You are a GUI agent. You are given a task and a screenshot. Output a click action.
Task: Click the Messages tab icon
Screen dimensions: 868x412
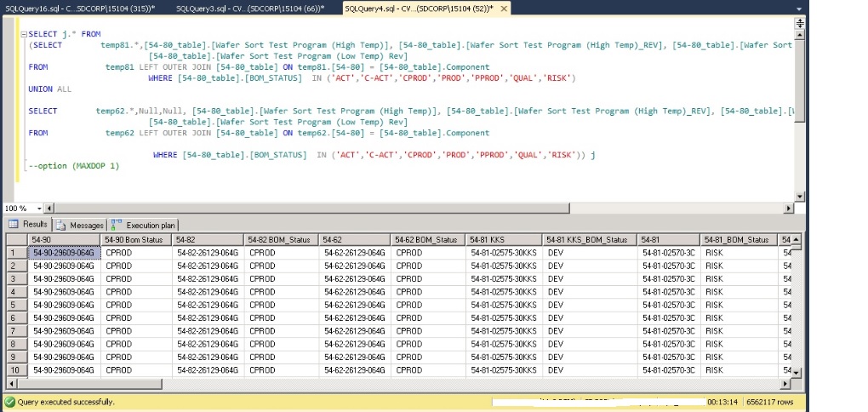pos(61,225)
